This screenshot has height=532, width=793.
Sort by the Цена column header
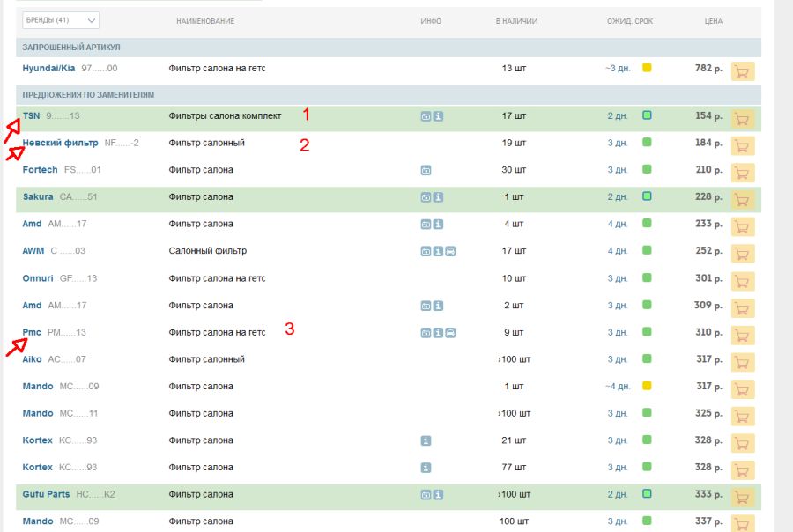pyautogui.click(x=714, y=21)
